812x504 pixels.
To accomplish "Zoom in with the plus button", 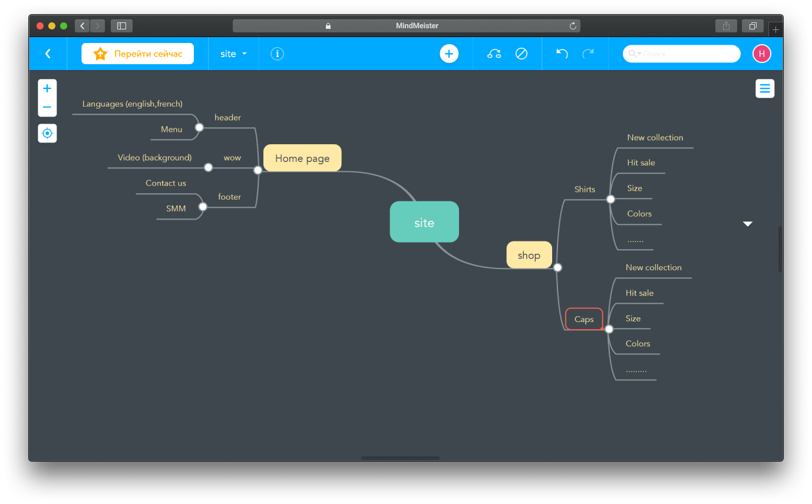I will 47,89.
